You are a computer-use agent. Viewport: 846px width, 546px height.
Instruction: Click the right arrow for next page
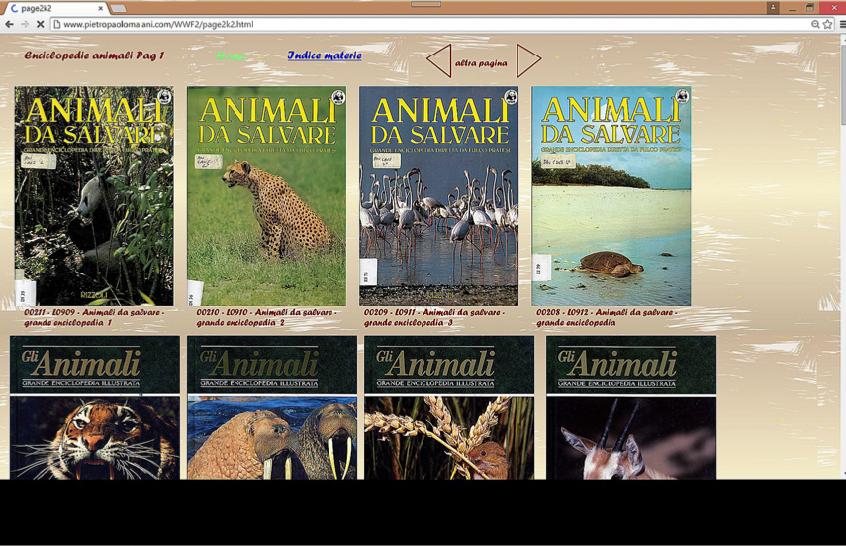[x=529, y=61]
